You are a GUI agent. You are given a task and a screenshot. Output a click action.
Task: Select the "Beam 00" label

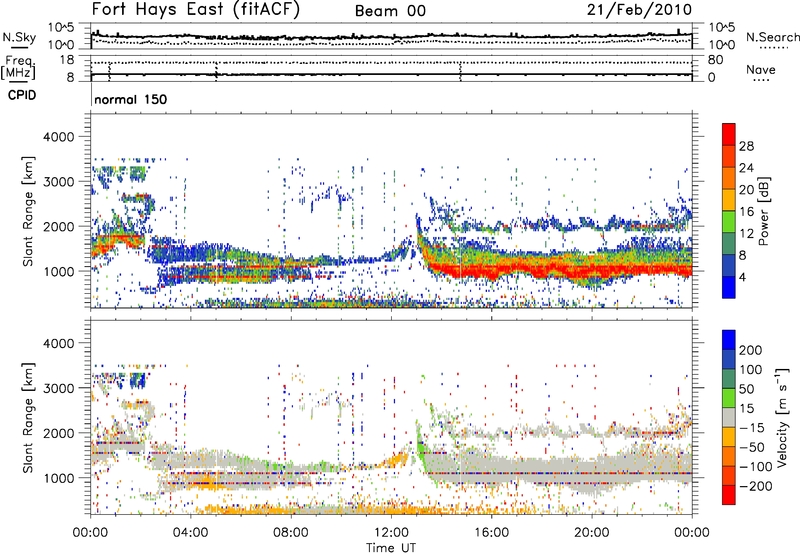click(x=390, y=11)
